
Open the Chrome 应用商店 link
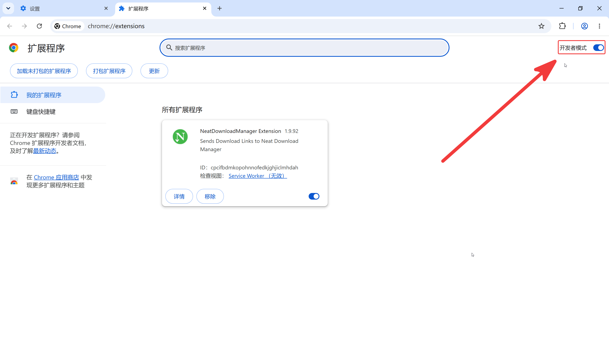tap(56, 177)
